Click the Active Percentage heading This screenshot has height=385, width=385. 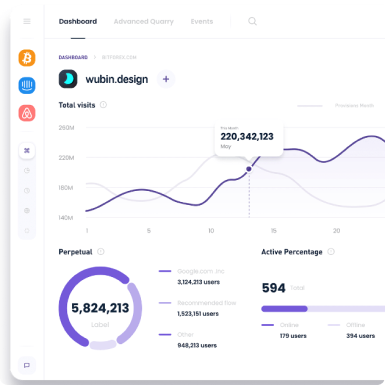pos(292,252)
